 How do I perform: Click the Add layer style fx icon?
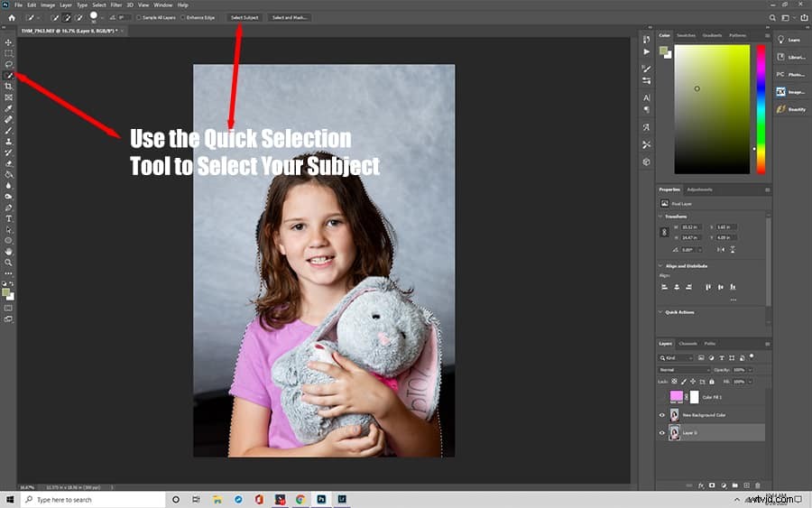coord(701,485)
